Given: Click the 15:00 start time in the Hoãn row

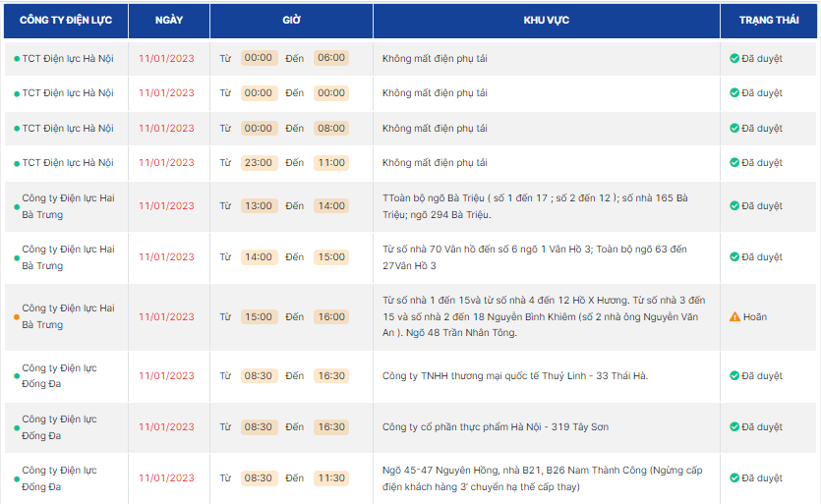Looking at the screenshot, I should pyautogui.click(x=259, y=316).
